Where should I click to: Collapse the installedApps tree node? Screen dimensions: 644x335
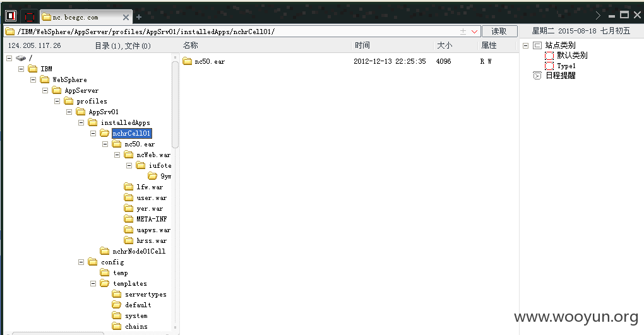tap(81, 122)
